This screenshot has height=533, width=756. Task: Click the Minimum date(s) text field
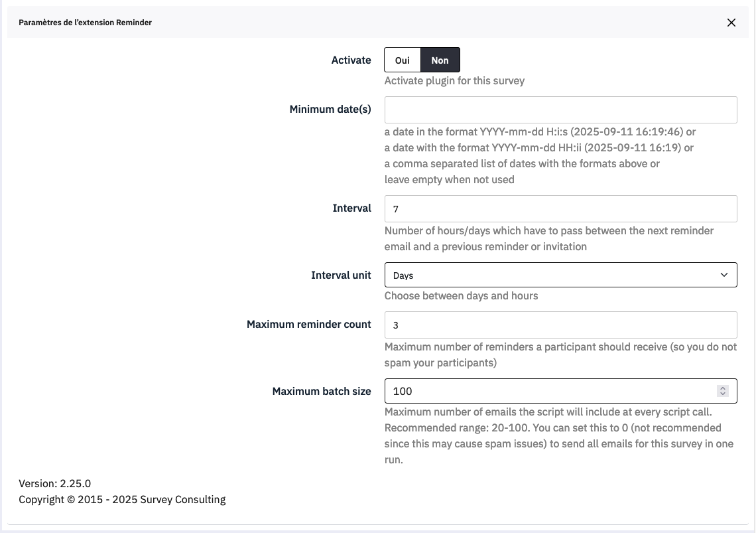[x=560, y=110]
